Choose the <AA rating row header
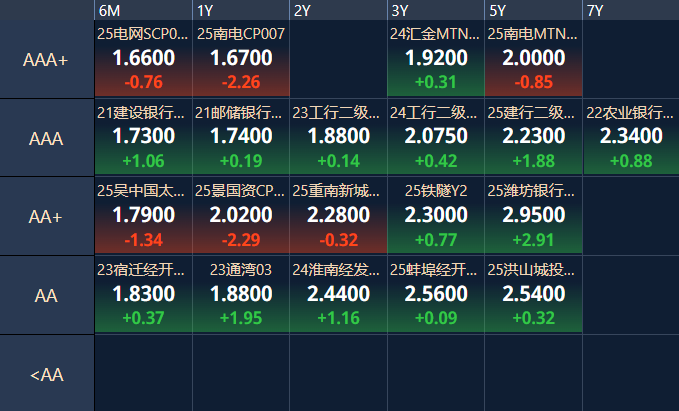This screenshot has width=679, height=411. click(47, 374)
